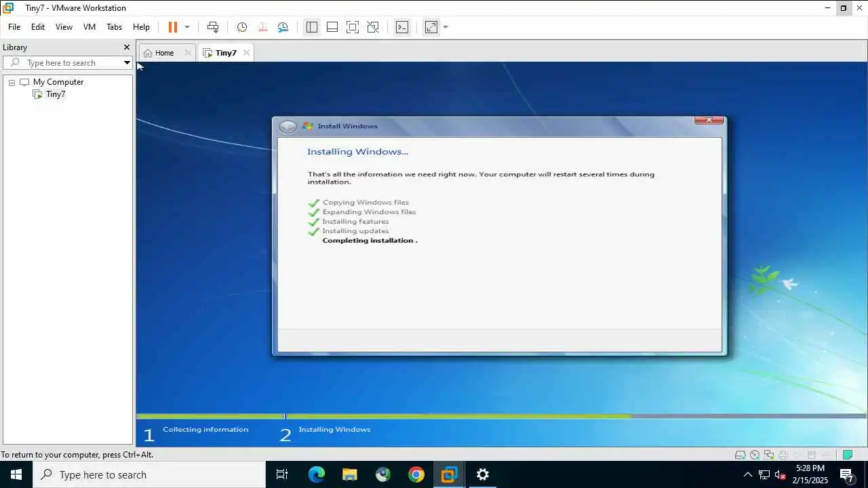Screen dimensions: 868x488
Task: Click the "Copying Windows files" step text
Action: point(366,203)
